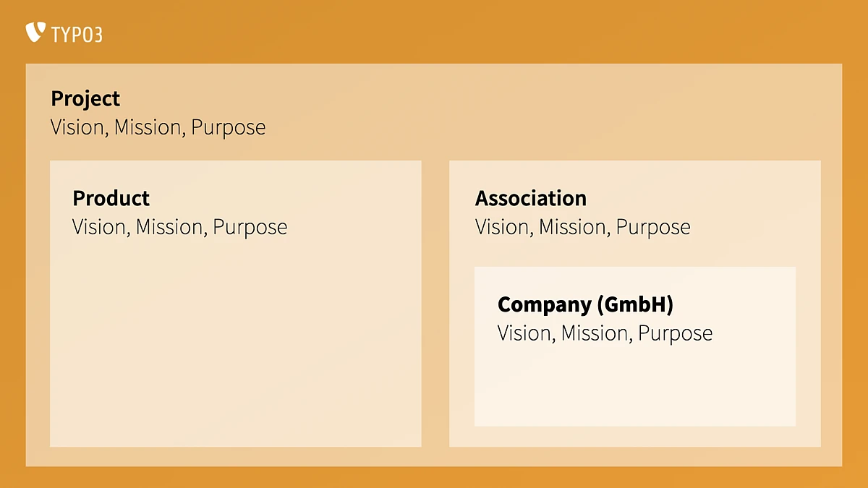The width and height of the screenshot is (868, 488).
Task: Click the Vision, Mission, Purpose line under Product
Action: pyautogui.click(x=179, y=228)
